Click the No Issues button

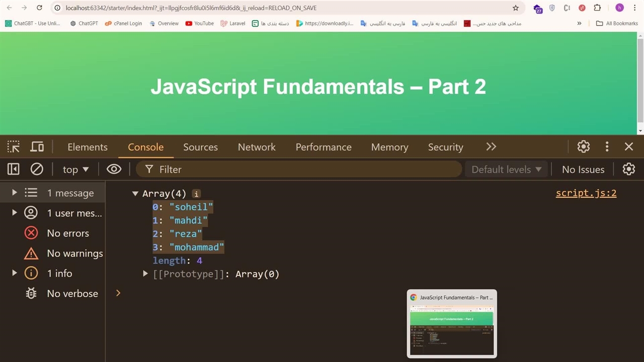click(x=583, y=169)
